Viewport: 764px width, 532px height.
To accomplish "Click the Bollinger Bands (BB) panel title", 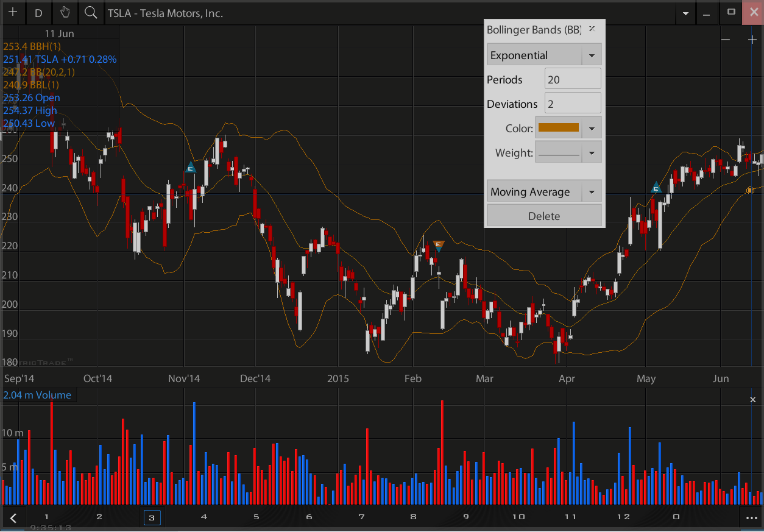I will pos(534,29).
